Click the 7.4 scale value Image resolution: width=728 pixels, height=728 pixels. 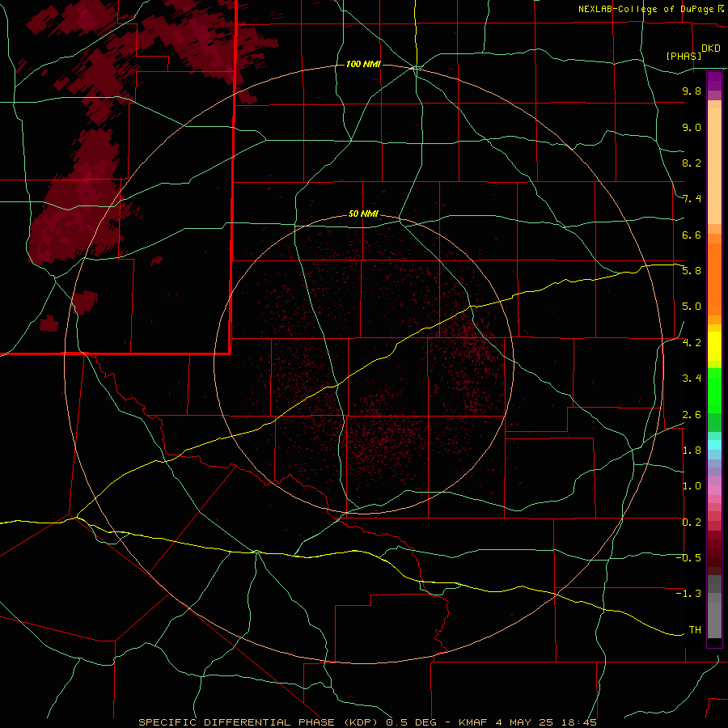coord(692,199)
